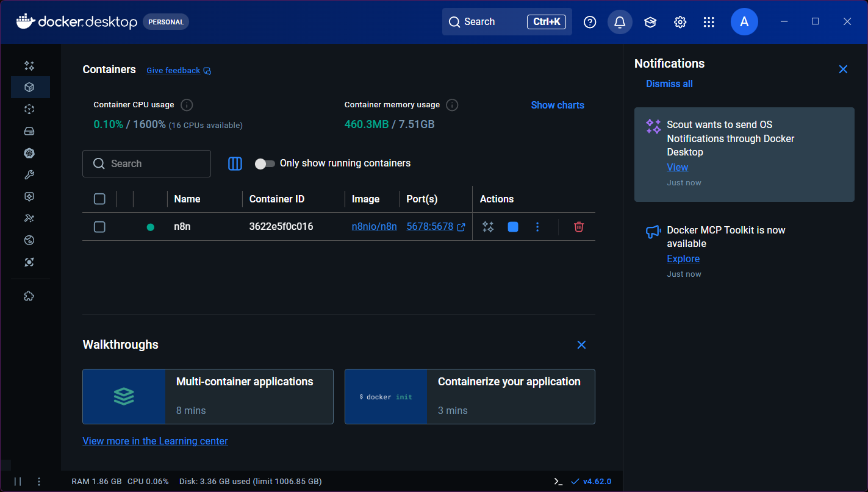Open the apps grid icon in header
The width and height of the screenshot is (868, 492).
click(x=709, y=22)
